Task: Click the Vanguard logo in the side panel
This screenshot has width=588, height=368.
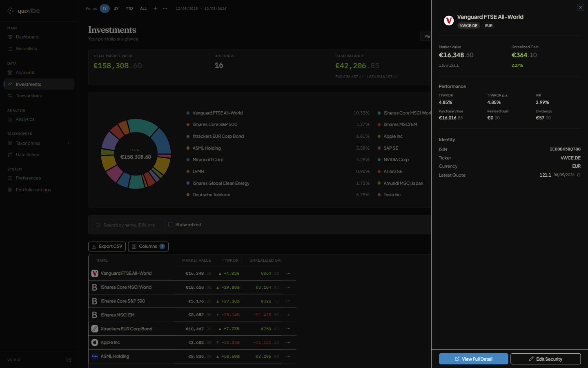Action: (449, 20)
